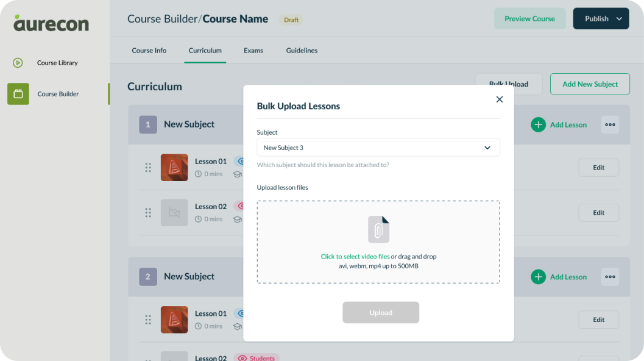The width and height of the screenshot is (644, 361).
Task: Click the plus icon for subject 2 Add Lesson
Action: pos(538,277)
